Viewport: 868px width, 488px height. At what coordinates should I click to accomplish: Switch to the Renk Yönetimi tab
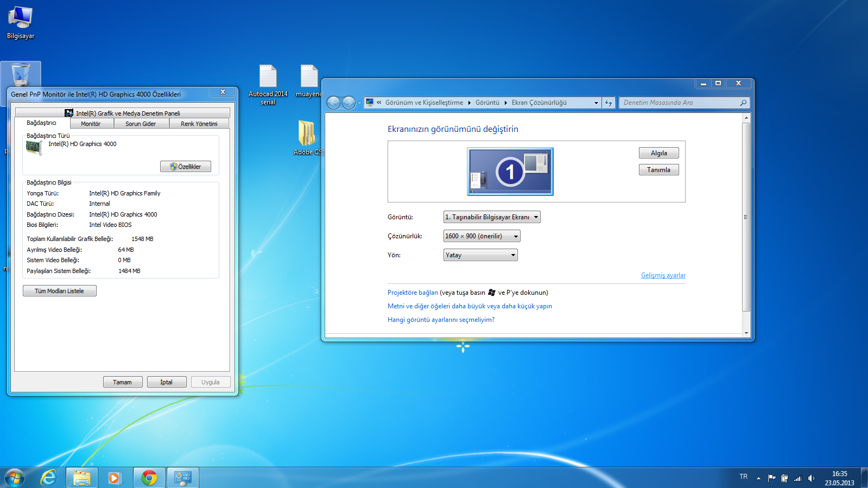pyautogui.click(x=199, y=124)
